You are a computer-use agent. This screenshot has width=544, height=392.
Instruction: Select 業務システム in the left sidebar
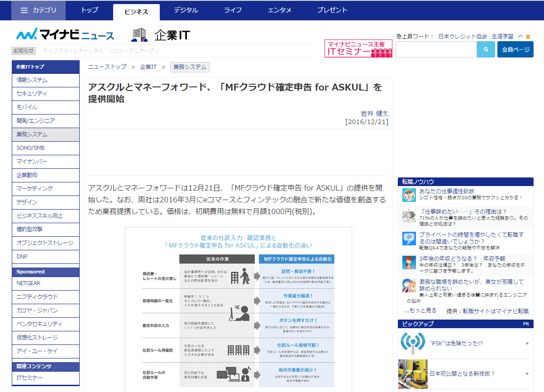(45, 134)
